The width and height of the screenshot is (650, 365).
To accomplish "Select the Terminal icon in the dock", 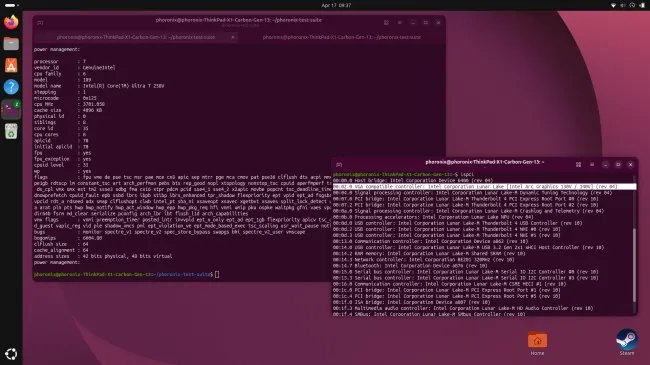I will coord(11,110).
